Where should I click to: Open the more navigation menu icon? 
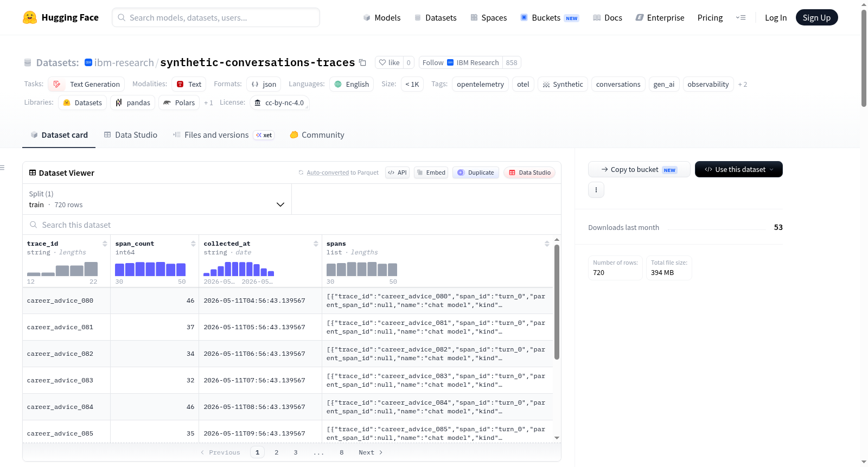tap(741, 17)
